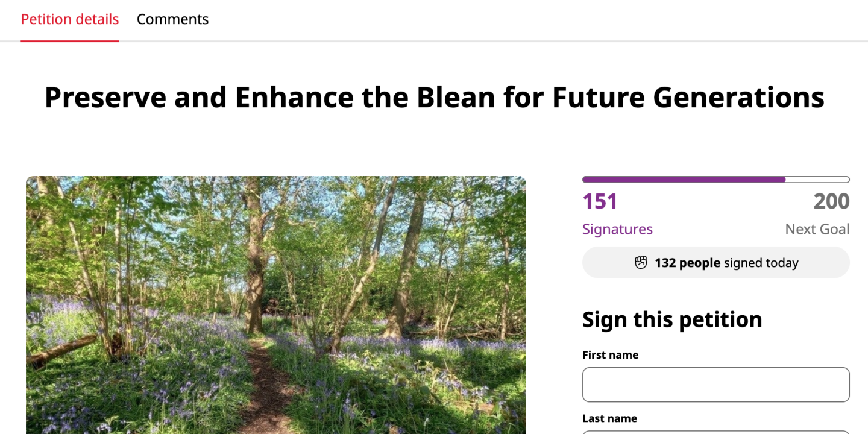Switch to the Comments tab

pyautogui.click(x=173, y=19)
